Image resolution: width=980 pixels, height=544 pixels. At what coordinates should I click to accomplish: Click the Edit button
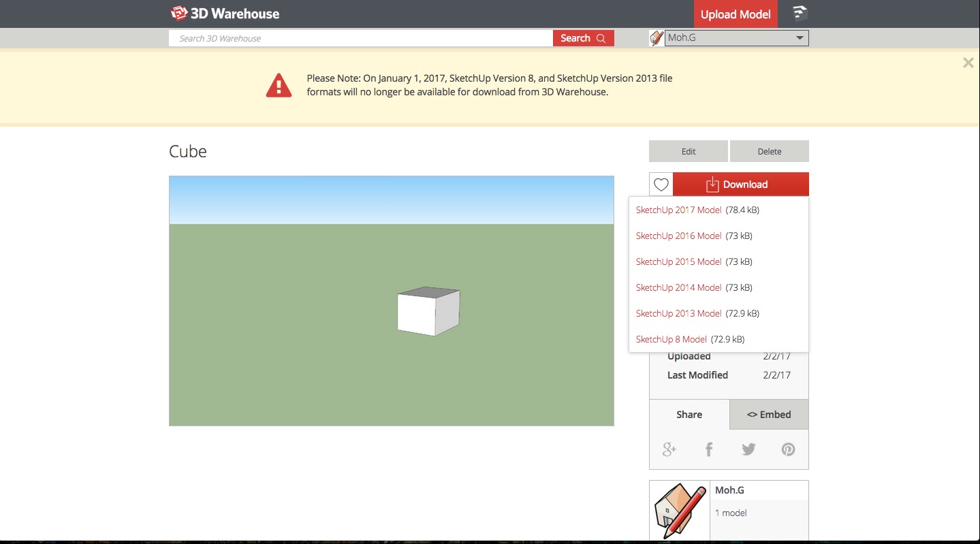click(x=688, y=151)
